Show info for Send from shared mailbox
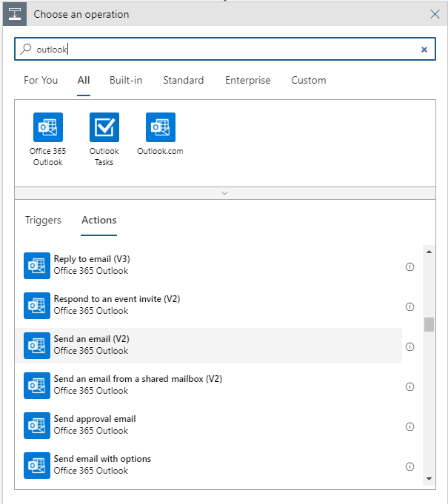Viewport: 448px width, 504px height. point(409,386)
